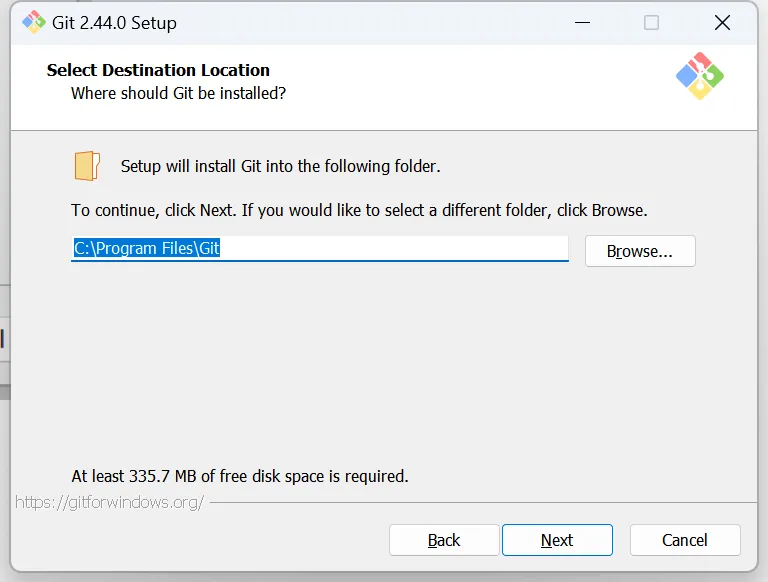Image resolution: width=768 pixels, height=582 pixels.
Task: Cancel the Git installation
Action: coord(685,540)
